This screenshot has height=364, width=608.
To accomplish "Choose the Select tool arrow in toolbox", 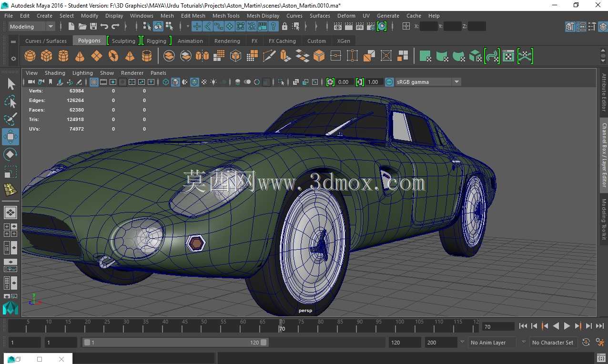I will coord(10,85).
